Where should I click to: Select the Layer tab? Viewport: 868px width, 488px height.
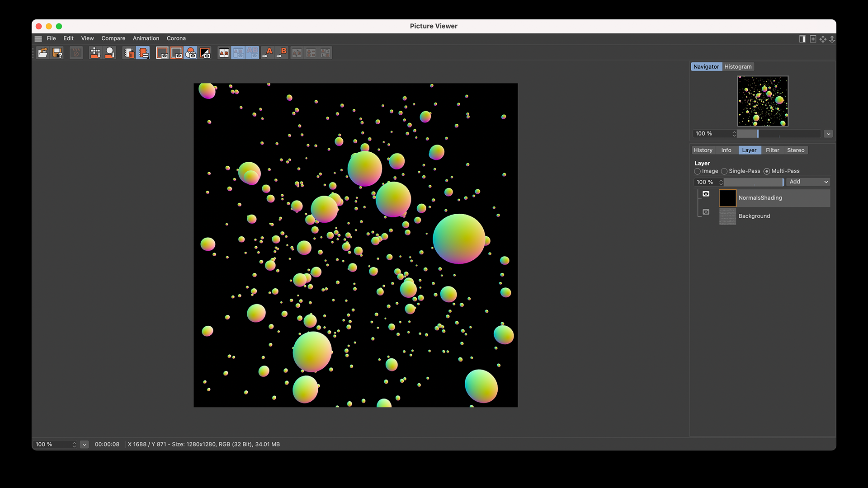coord(749,150)
